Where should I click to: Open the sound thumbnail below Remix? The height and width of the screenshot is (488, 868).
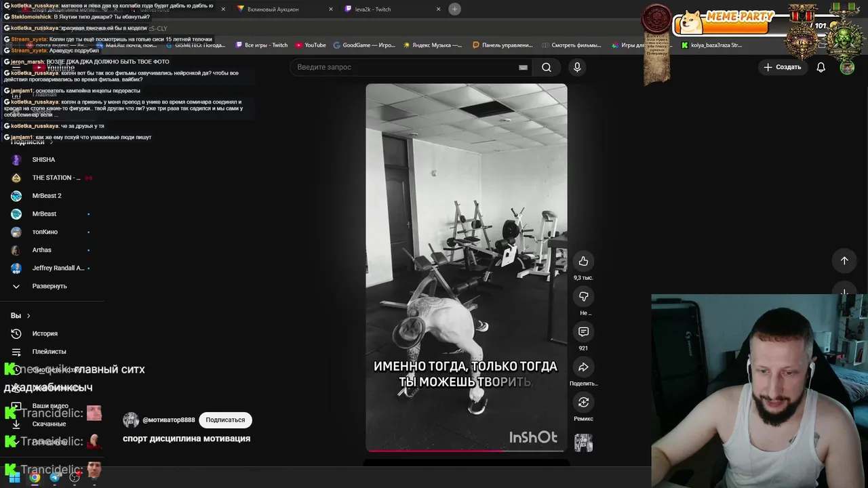coord(583,443)
